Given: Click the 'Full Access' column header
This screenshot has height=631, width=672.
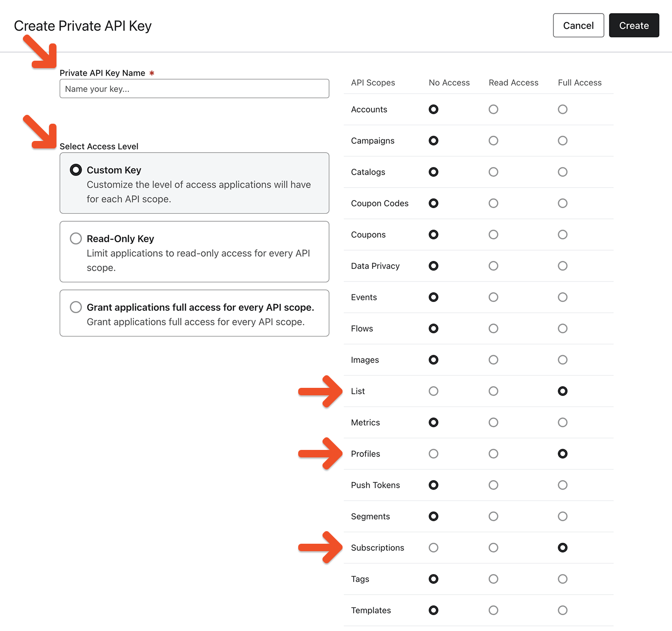Looking at the screenshot, I should tap(580, 83).
